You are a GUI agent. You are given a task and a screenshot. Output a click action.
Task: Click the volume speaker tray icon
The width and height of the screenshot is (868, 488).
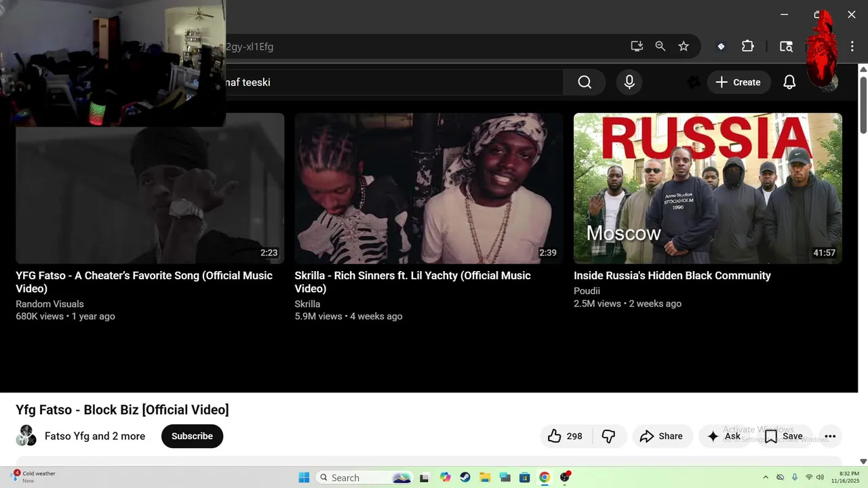tap(820, 477)
